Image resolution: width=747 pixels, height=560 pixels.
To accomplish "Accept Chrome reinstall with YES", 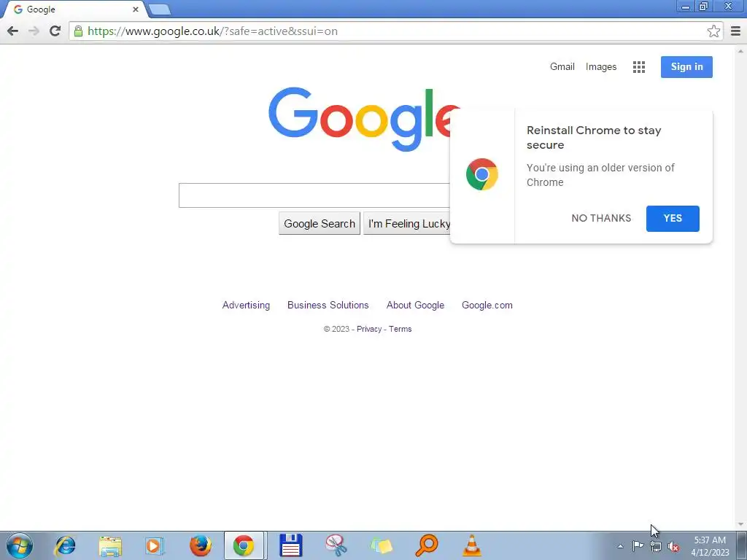I will [673, 219].
